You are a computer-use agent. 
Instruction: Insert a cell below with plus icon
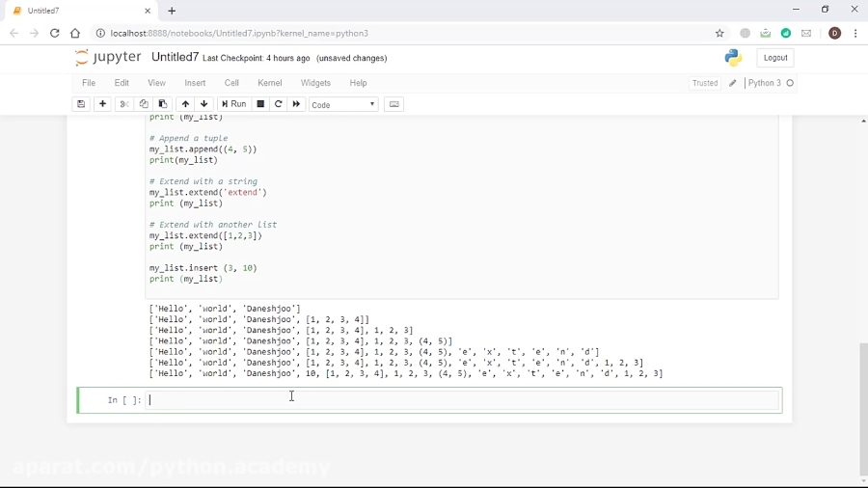[x=102, y=104]
